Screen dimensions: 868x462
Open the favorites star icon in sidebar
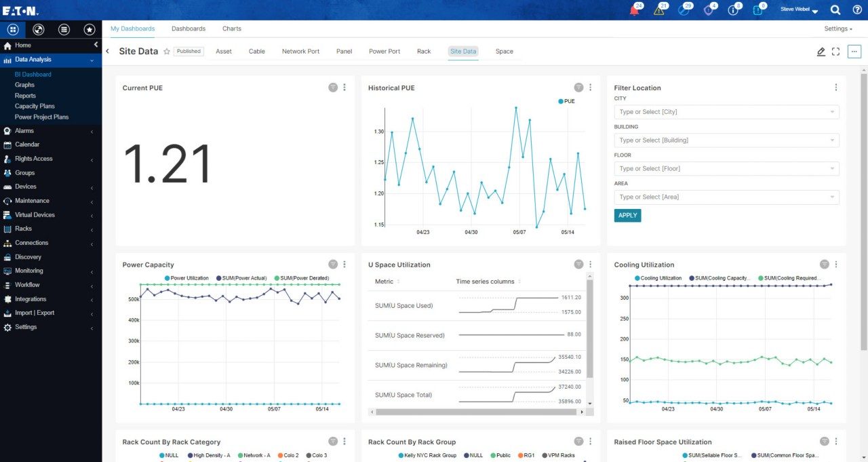click(89, 29)
